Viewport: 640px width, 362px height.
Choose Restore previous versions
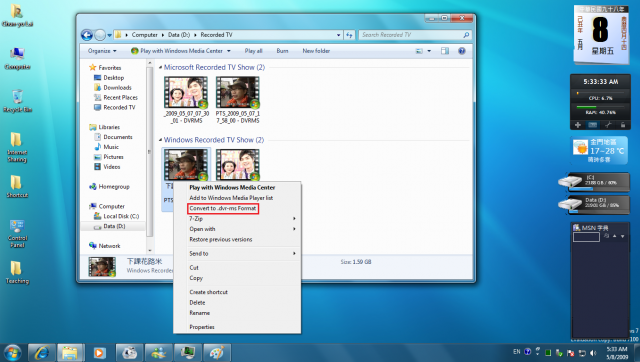pyautogui.click(x=221, y=240)
